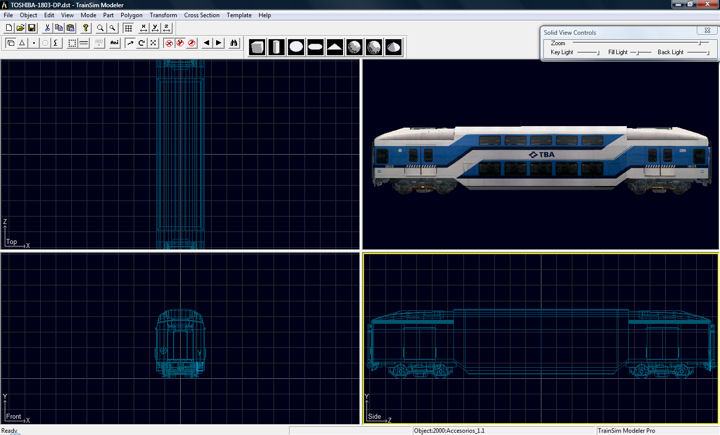
Task: Insert a cylinder primitive from the toolbar
Action: 277,47
